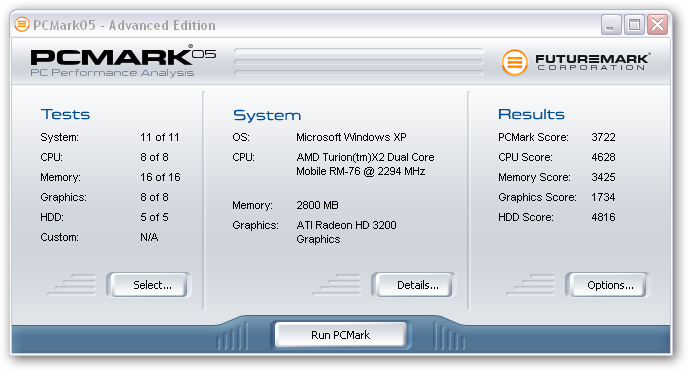The width and height of the screenshot is (688, 371).
Task: Click the 'HDD Score:' label
Action: pyautogui.click(x=526, y=217)
